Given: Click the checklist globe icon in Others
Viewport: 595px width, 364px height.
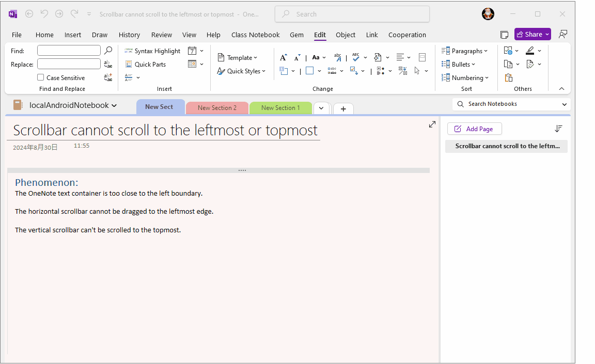Looking at the screenshot, I should click(x=508, y=51).
